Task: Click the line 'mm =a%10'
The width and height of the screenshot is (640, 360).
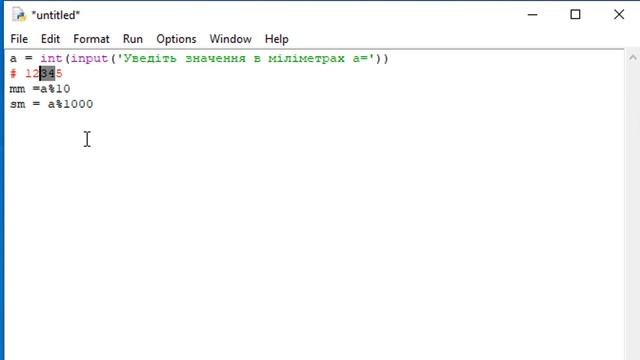Action: point(40,89)
